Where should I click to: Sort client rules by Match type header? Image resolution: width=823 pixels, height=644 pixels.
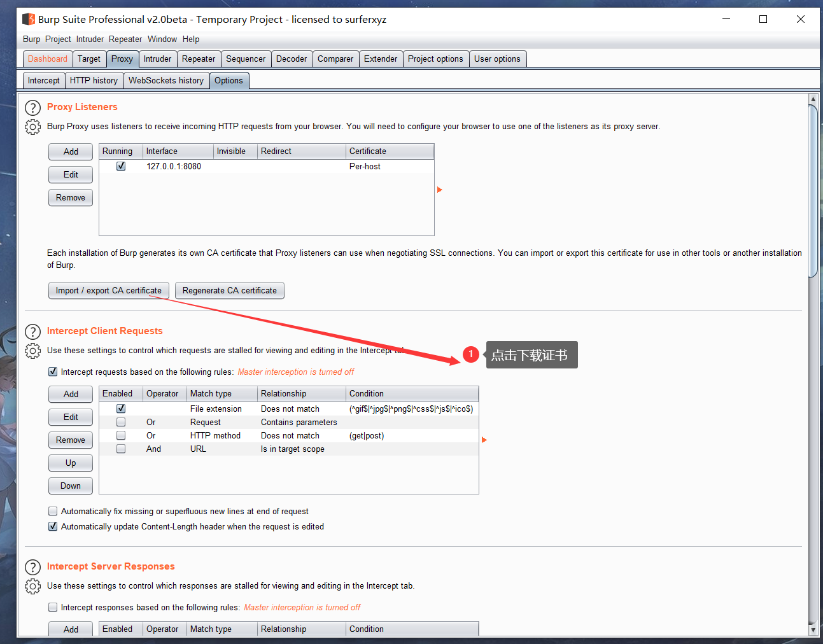click(222, 394)
